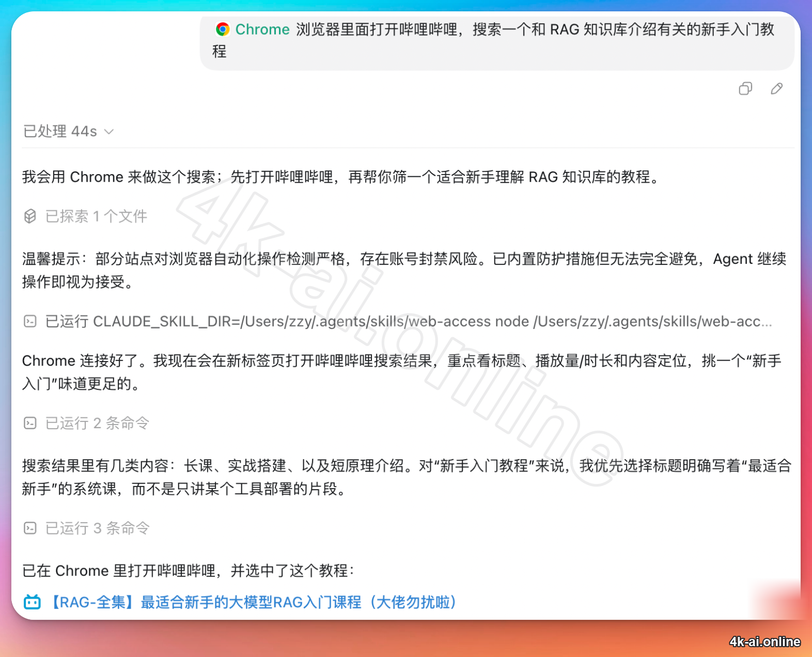Click the sentence starting 'Chrome 连接好了'

(401, 372)
